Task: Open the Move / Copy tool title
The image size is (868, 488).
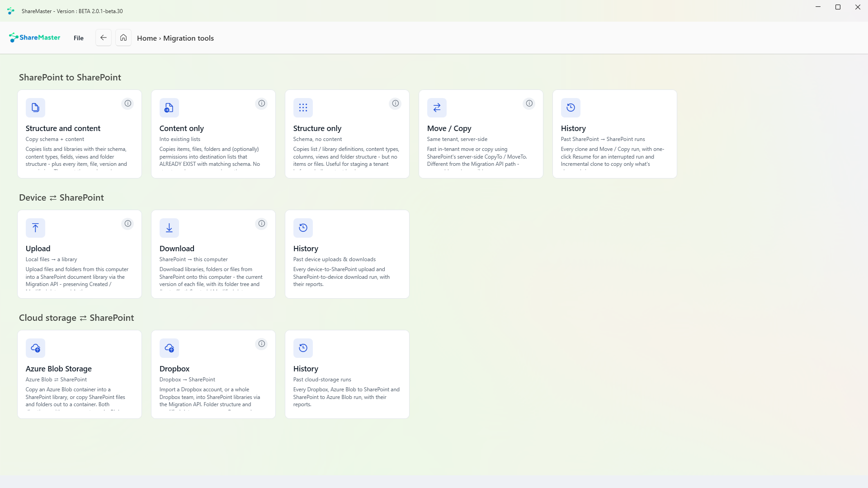Action: click(x=449, y=128)
